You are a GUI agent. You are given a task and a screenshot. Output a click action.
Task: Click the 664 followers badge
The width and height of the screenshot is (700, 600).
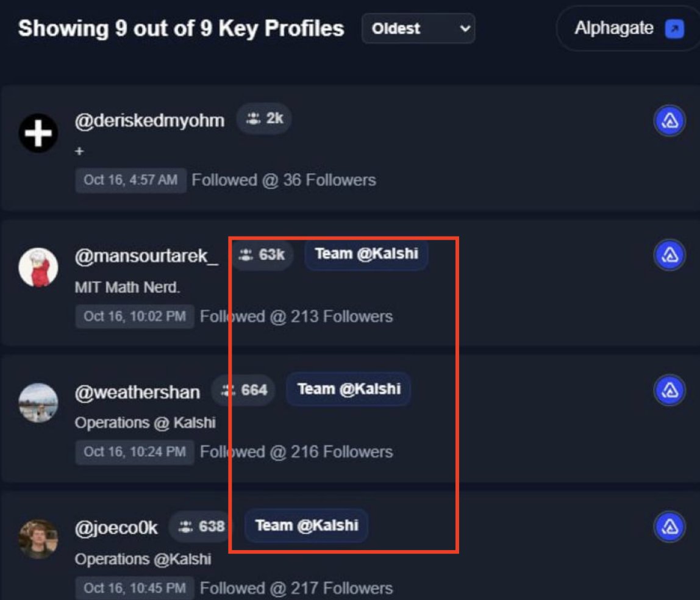coord(244,390)
